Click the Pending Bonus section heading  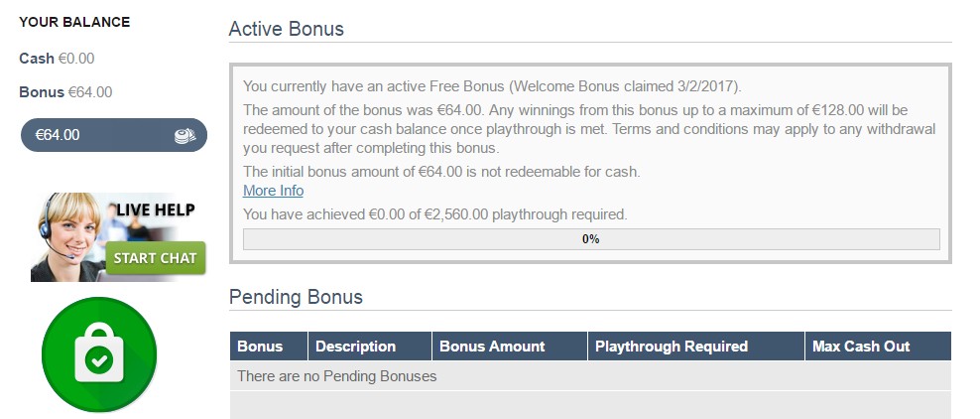pyautogui.click(x=296, y=297)
